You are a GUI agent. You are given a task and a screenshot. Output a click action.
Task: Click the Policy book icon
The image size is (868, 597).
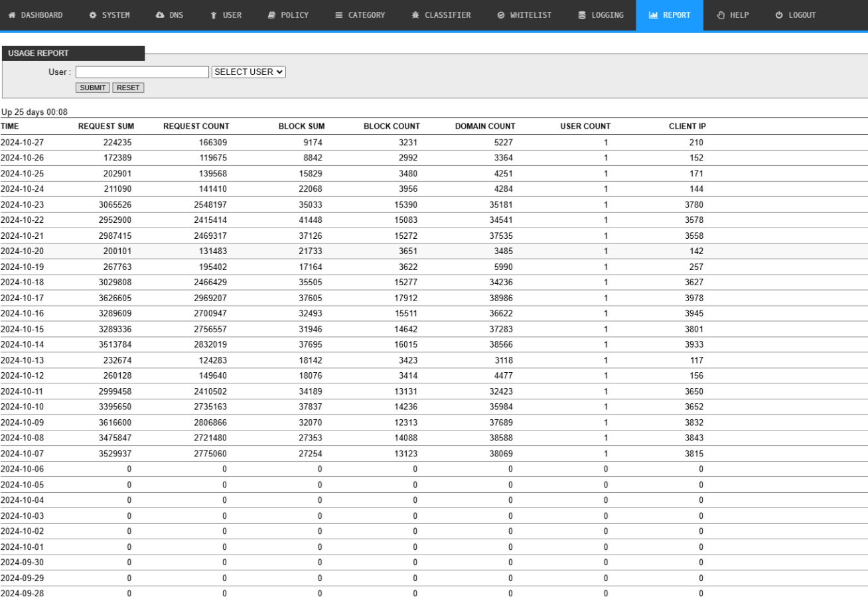point(272,15)
